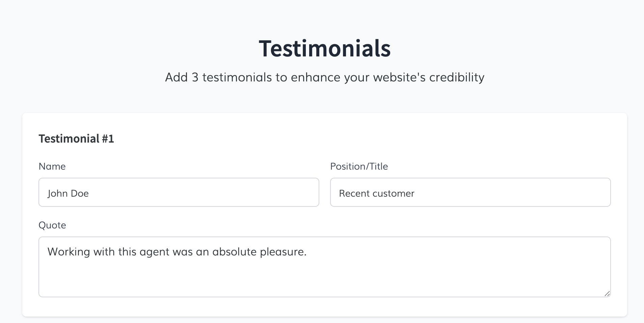This screenshot has width=644, height=323.
Task: Place cursor on "Recent customer" text
Action: (x=376, y=193)
